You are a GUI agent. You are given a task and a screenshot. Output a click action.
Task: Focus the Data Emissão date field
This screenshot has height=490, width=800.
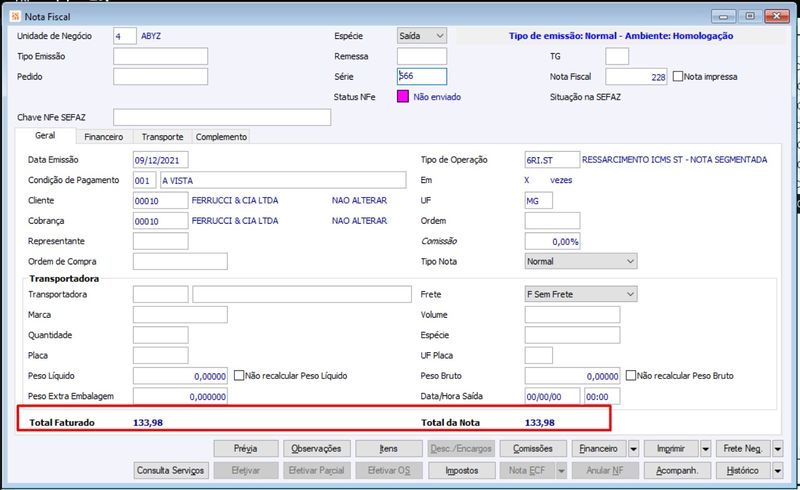(x=160, y=160)
